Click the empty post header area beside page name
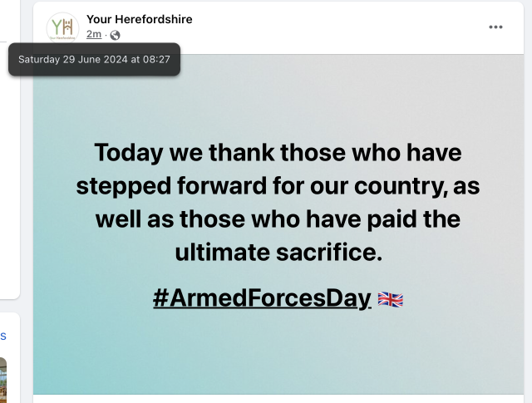The height and width of the screenshot is (403, 532). [332, 27]
